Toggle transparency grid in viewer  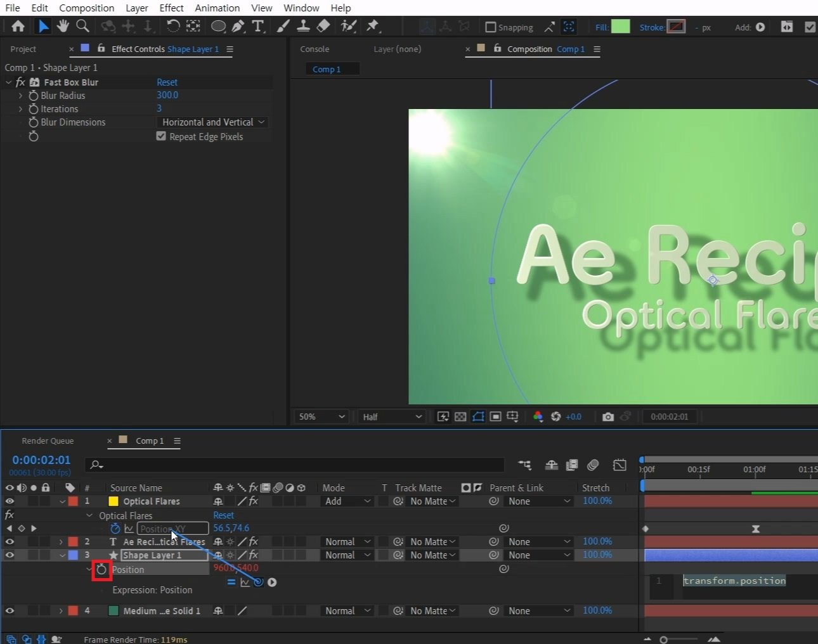pos(460,416)
